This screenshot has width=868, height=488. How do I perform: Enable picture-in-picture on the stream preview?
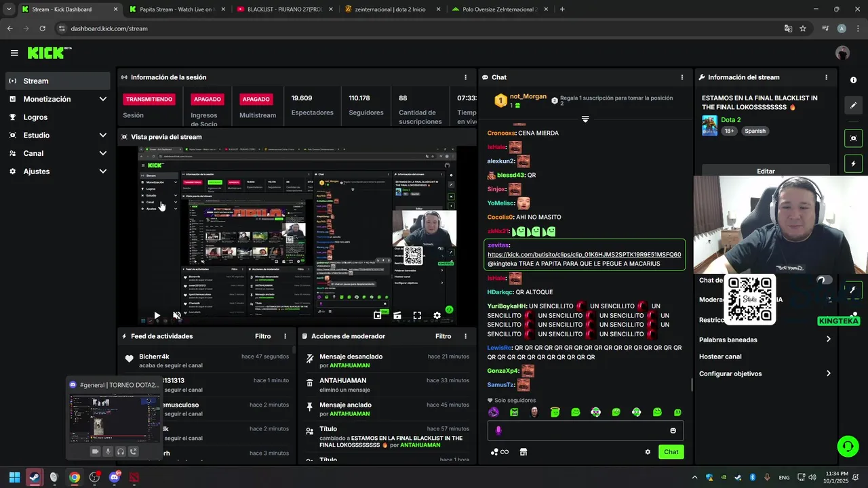(x=378, y=315)
